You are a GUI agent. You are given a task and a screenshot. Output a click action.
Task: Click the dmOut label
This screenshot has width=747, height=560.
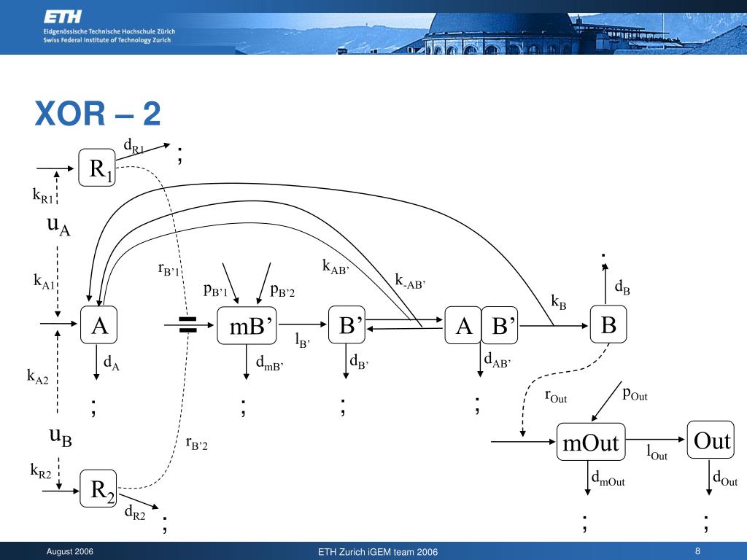(x=608, y=478)
